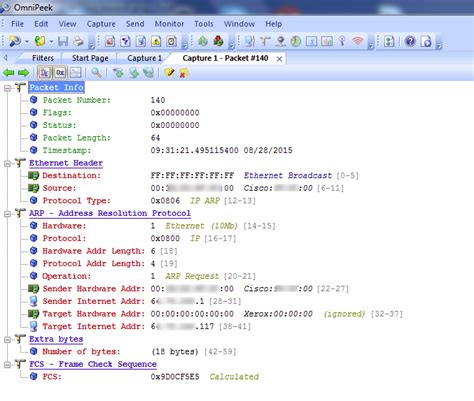
Task: Toggle the decode view button
Action: coord(44,73)
